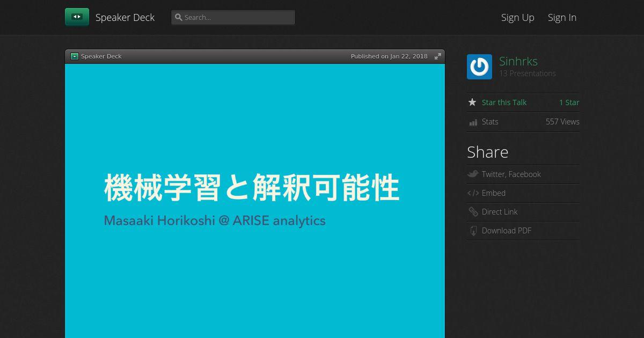Screen dimensions: 644x338
Task: Click the chain link icon
Action: tap(473, 212)
